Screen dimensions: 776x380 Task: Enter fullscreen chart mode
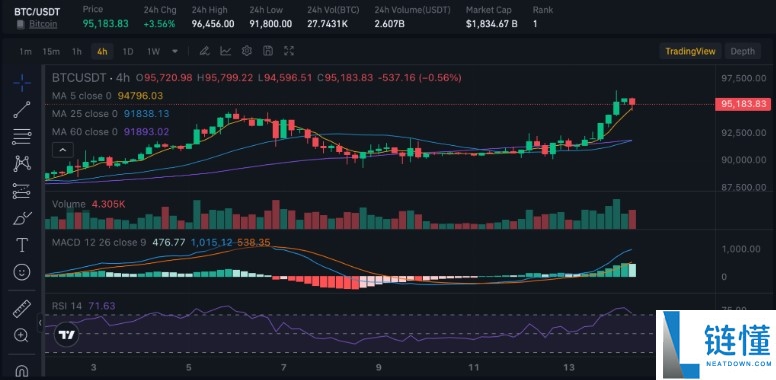tap(289, 51)
